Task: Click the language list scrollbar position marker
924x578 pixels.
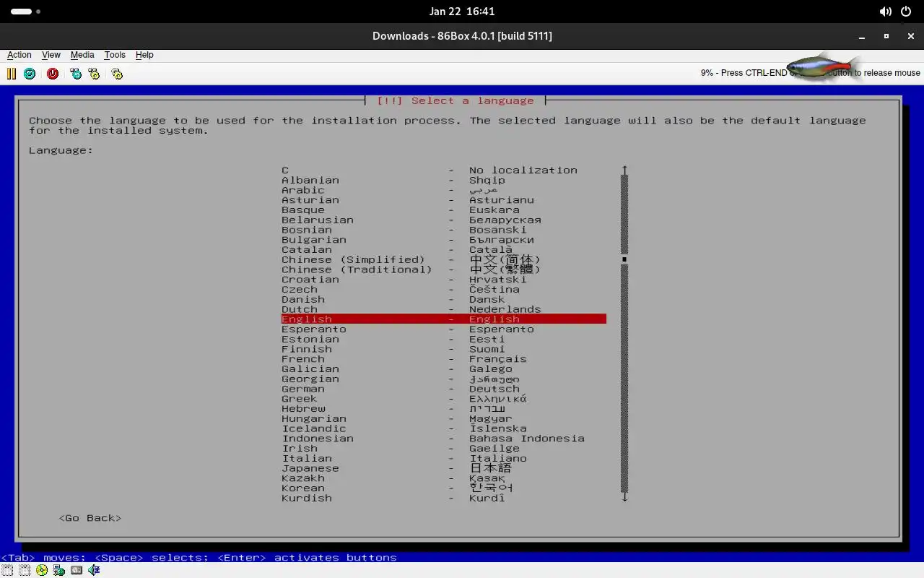Action: pyautogui.click(x=624, y=259)
